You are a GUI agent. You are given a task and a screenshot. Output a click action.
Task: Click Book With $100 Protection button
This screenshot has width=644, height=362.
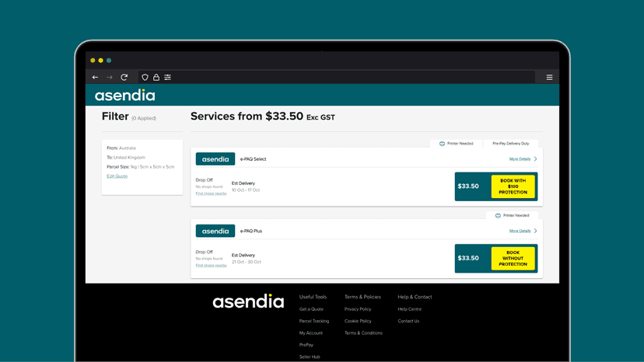(x=513, y=186)
